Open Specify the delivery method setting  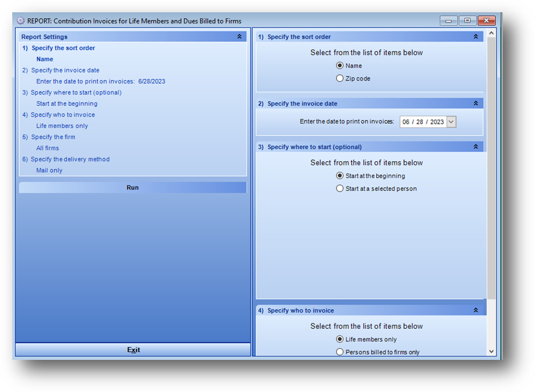click(x=70, y=159)
